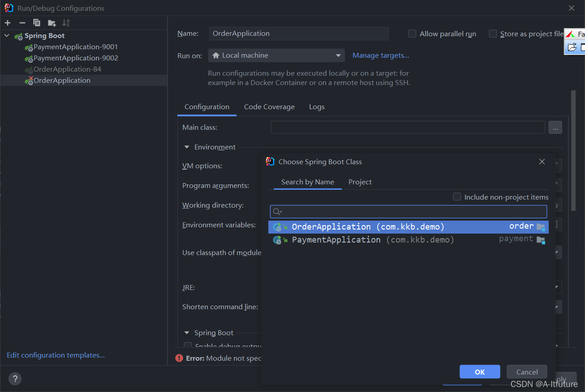Choose OrderApplication (com.kkb.demo) result

(409, 227)
